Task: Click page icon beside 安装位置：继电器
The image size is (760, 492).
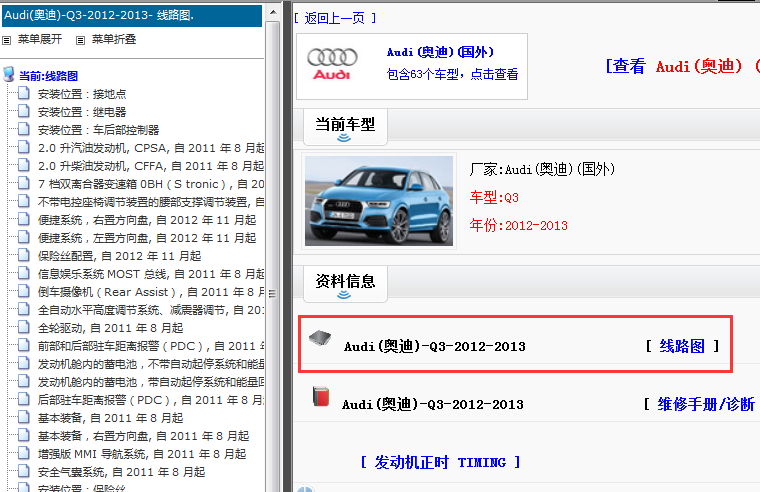Action: pyautogui.click(x=24, y=111)
